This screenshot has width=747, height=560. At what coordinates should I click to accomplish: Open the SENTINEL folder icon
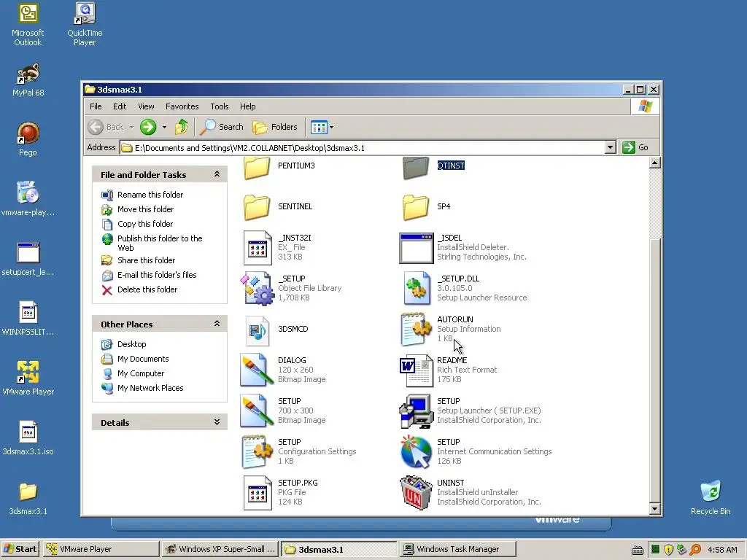257,207
